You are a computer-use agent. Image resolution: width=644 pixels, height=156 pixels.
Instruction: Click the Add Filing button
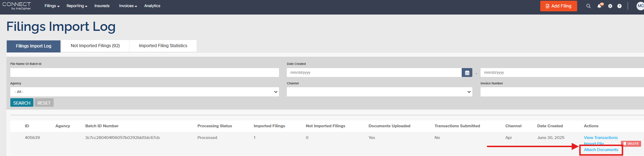pos(558,6)
